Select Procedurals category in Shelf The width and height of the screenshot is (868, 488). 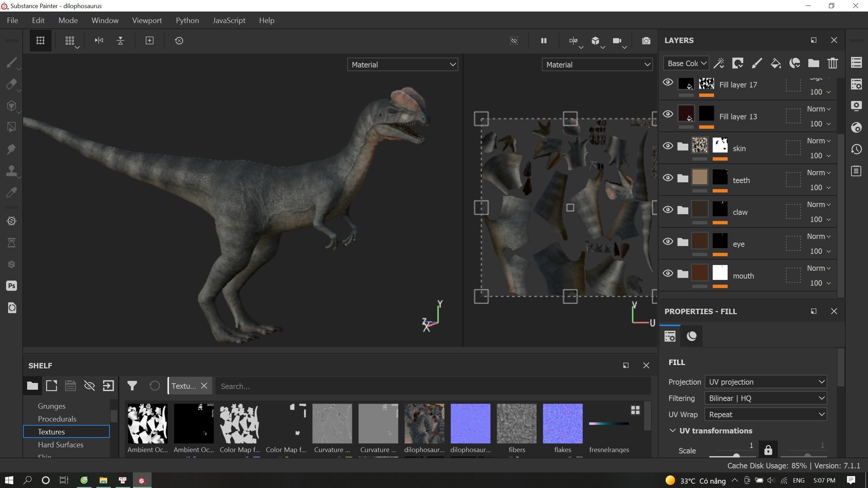57,419
